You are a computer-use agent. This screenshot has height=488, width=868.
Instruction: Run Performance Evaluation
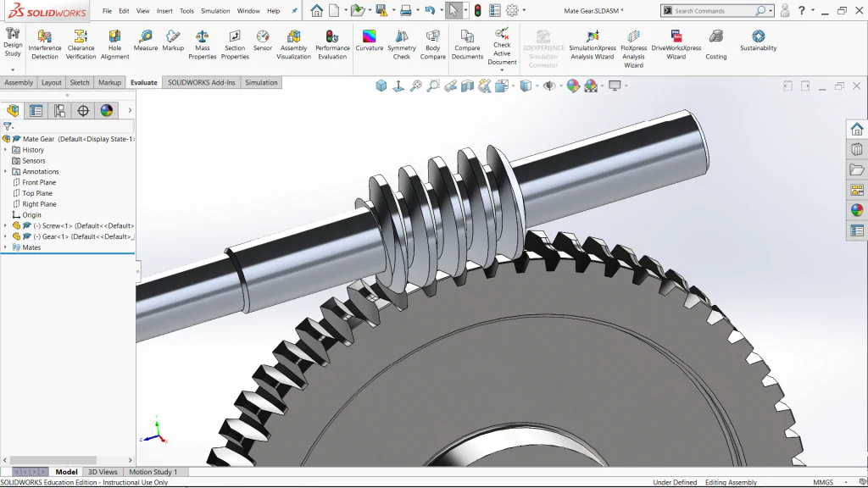[332, 44]
